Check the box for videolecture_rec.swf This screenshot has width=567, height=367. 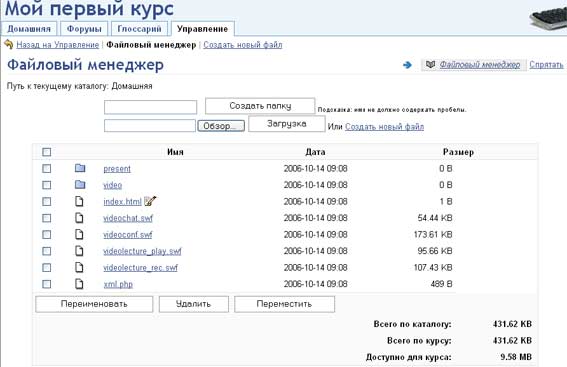(x=47, y=268)
